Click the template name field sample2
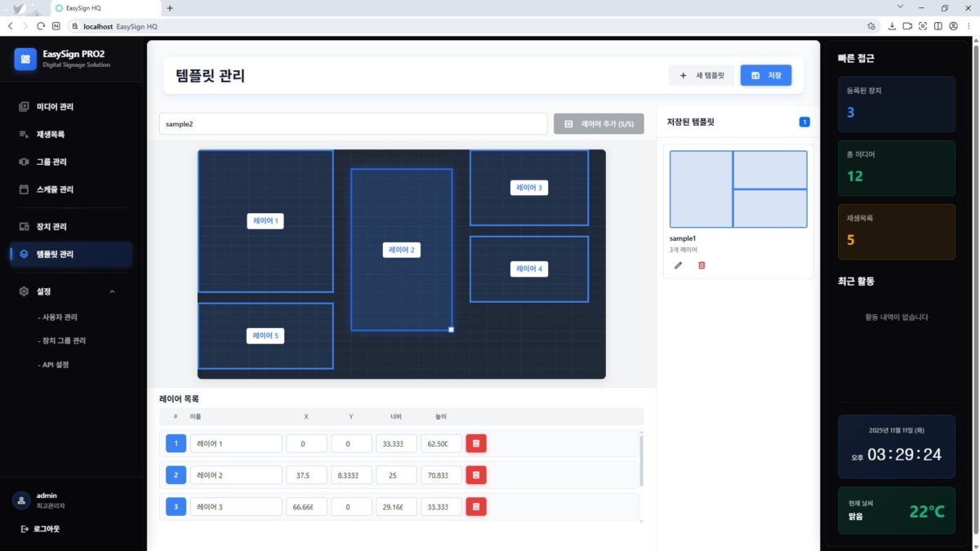This screenshot has height=551, width=980. coord(352,124)
